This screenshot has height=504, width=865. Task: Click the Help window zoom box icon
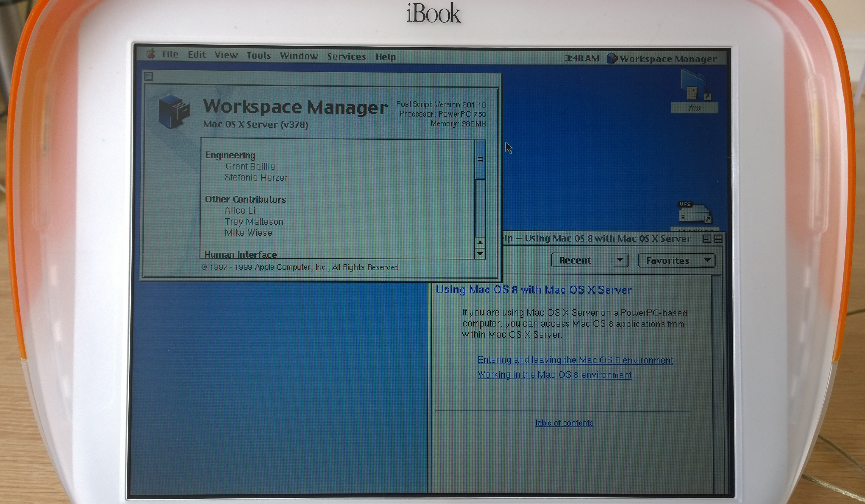(707, 239)
